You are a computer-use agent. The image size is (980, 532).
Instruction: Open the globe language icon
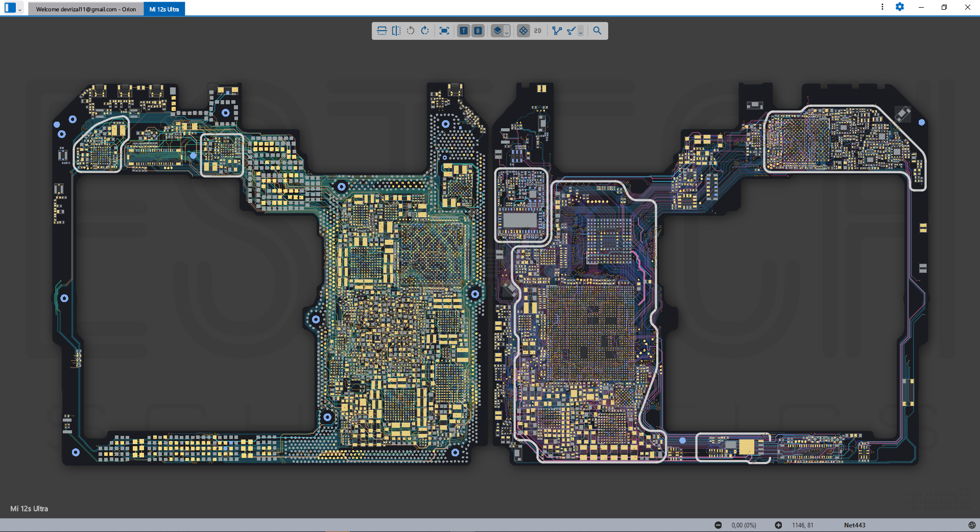[972, 525]
